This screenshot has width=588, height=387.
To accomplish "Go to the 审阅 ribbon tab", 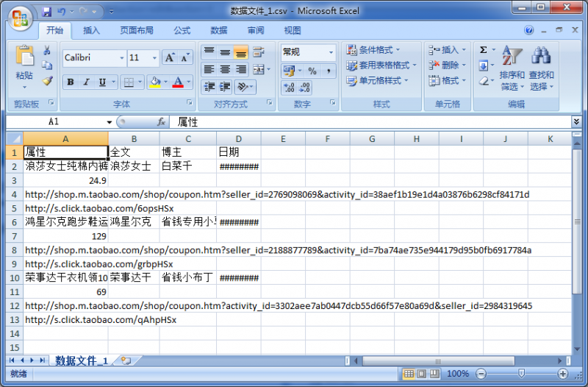I will pos(255,30).
